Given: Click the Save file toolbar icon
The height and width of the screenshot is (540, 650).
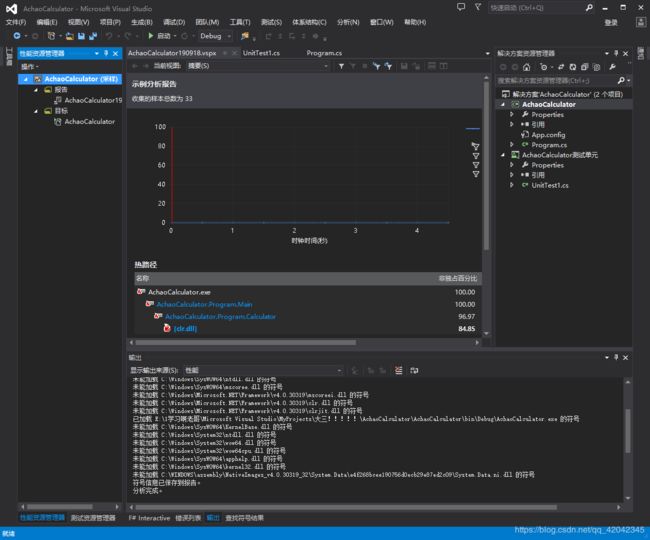Looking at the screenshot, I should 81,36.
